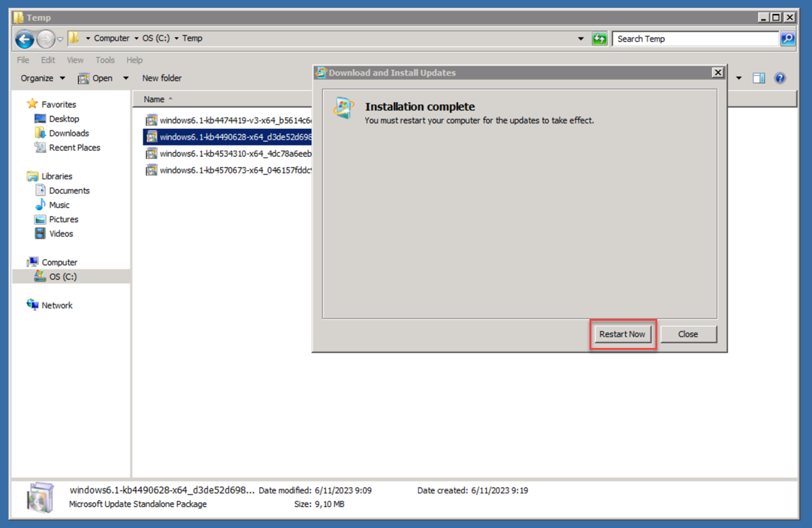Open the Tools menu

[105, 60]
